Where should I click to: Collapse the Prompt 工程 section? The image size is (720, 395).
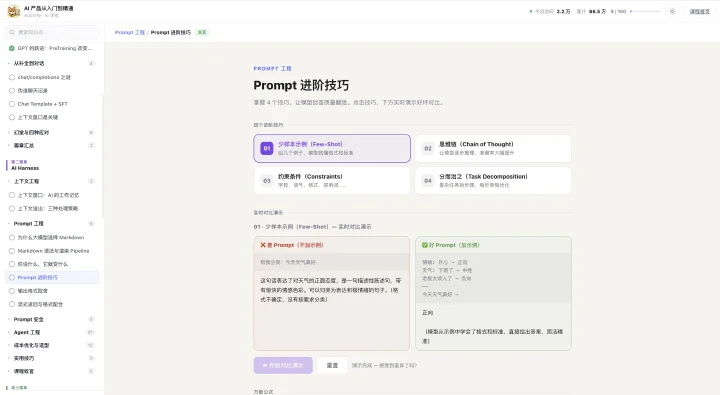[52, 223]
